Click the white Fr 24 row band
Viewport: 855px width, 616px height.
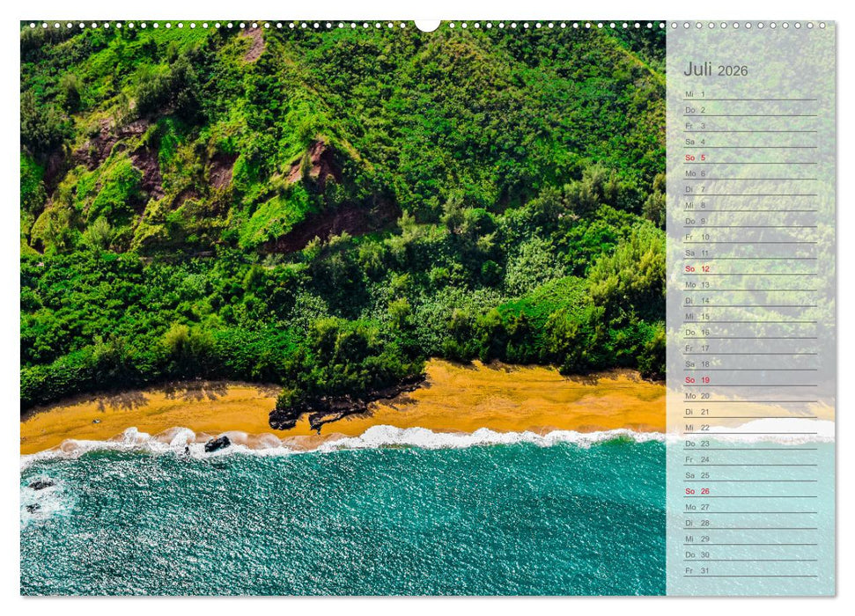point(748,461)
